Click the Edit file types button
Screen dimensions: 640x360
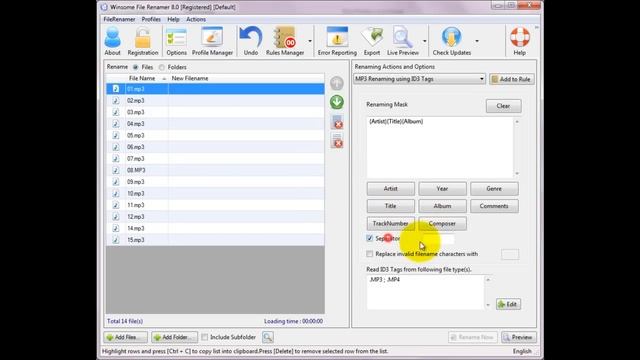pyautogui.click(x=508, y=304)
